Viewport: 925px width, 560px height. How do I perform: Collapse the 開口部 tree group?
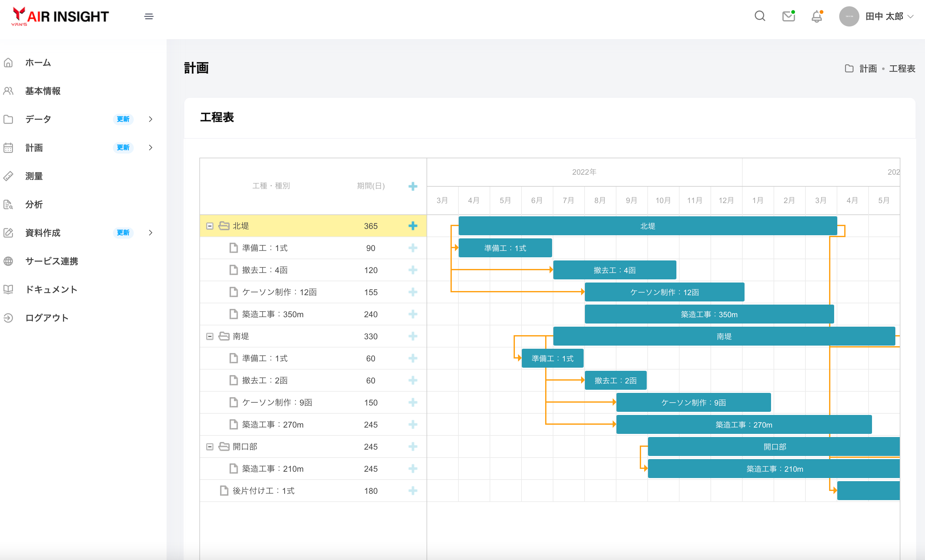coord(210,446)
